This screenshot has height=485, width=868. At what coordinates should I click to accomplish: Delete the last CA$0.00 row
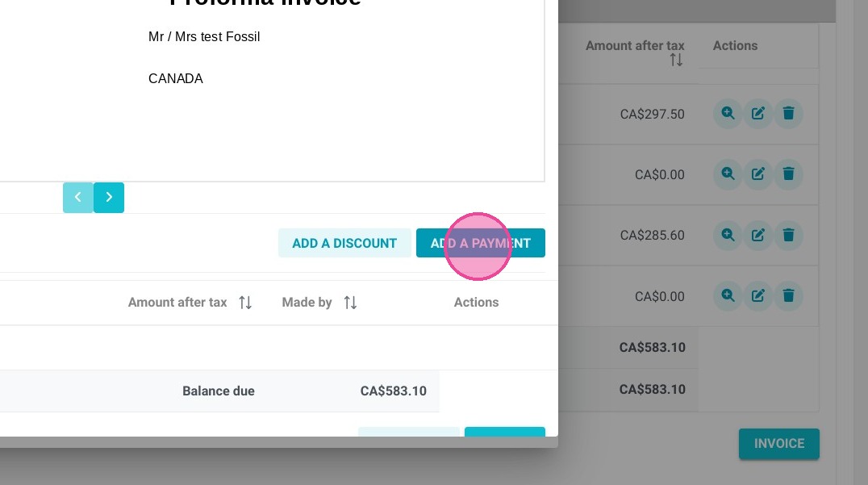(788, 295)
